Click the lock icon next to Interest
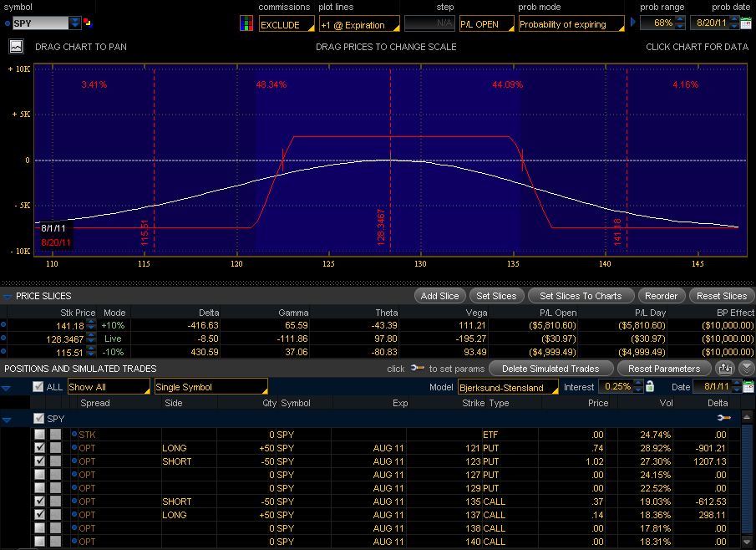Screen dimensions: 756x550 [650, 386]
